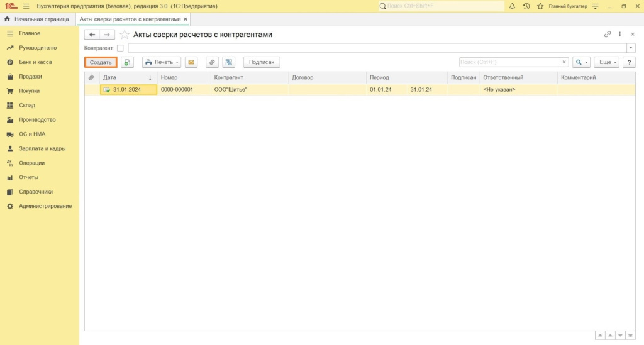644x345 pixels.
Task: Click the Ответственный column header
Action: pos(518,77)
